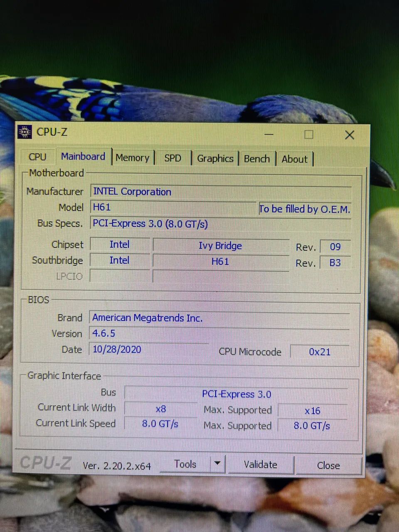The width and height of the screenshot is (399, 532).
Task: Open the About tab
Action: pyautogui.click(x=294, y=159)
